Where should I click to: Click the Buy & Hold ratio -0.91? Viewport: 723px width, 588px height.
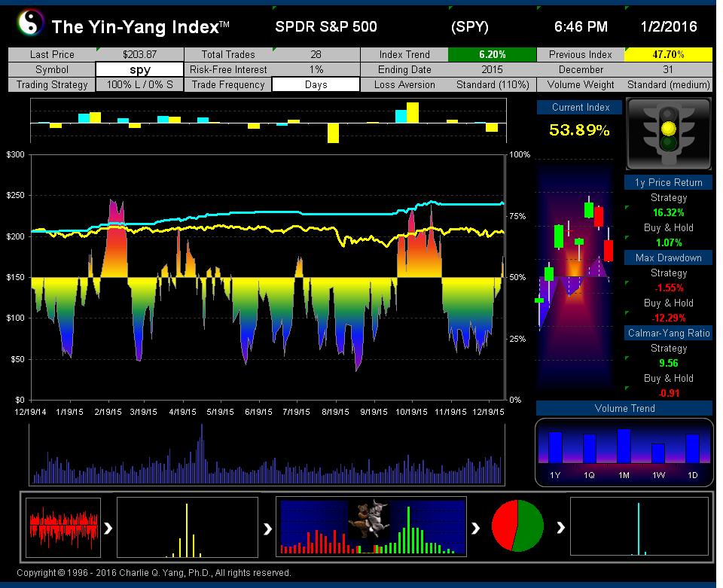pyautogui.click(x=669, y=393)
